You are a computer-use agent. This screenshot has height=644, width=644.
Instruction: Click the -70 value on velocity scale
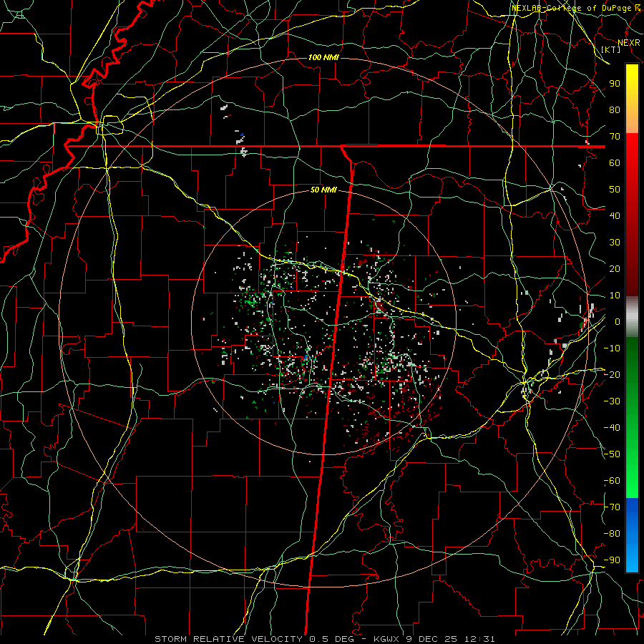(612, 507)
